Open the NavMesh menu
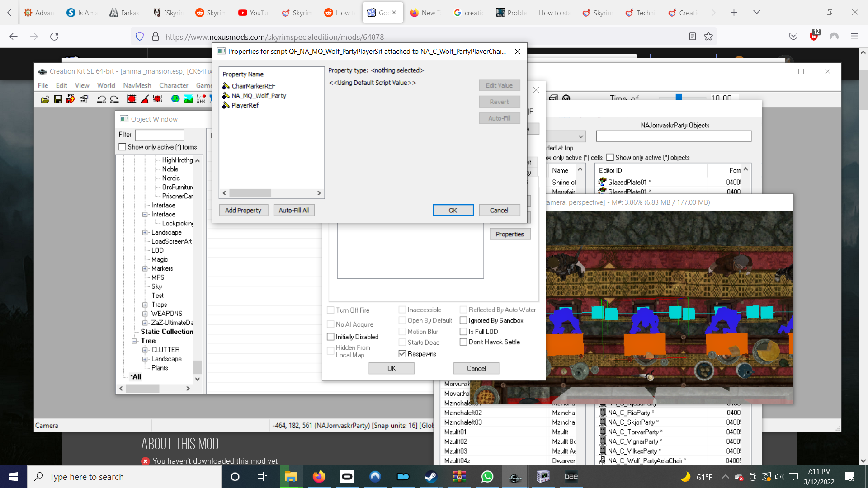The width and height of the screenshot is (868, 488). pyautogui.click(x=137, y=85)
